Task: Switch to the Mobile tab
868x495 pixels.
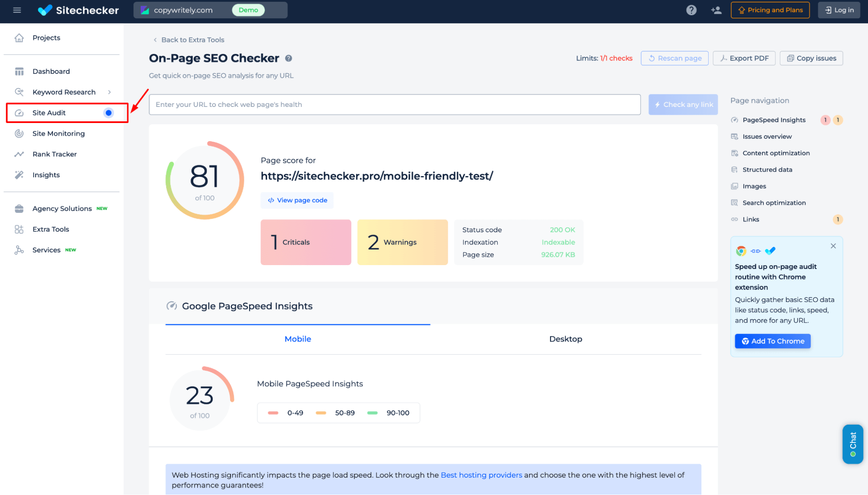Action: coord(298,339)
